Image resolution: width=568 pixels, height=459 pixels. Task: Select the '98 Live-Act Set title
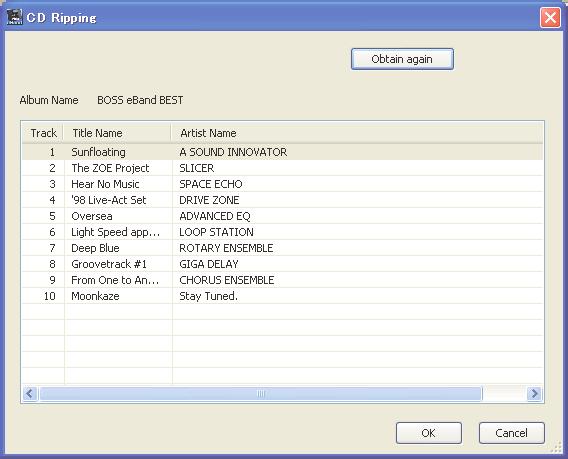[109, 200]
